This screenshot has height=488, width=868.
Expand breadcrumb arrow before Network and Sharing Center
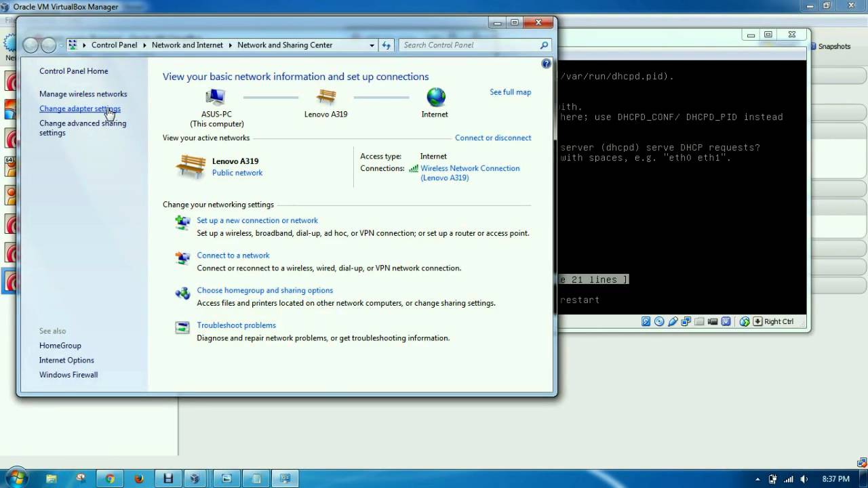231,45
